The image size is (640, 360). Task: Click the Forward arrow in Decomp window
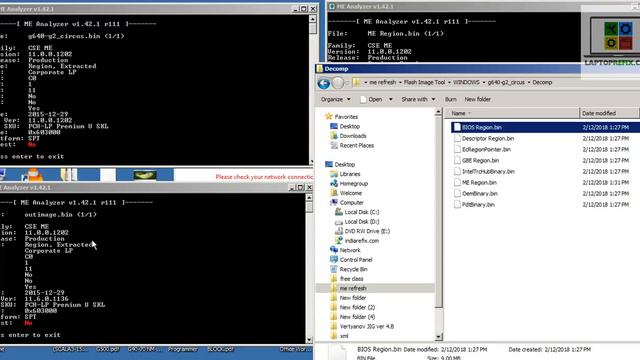click(x=338, y=83)
